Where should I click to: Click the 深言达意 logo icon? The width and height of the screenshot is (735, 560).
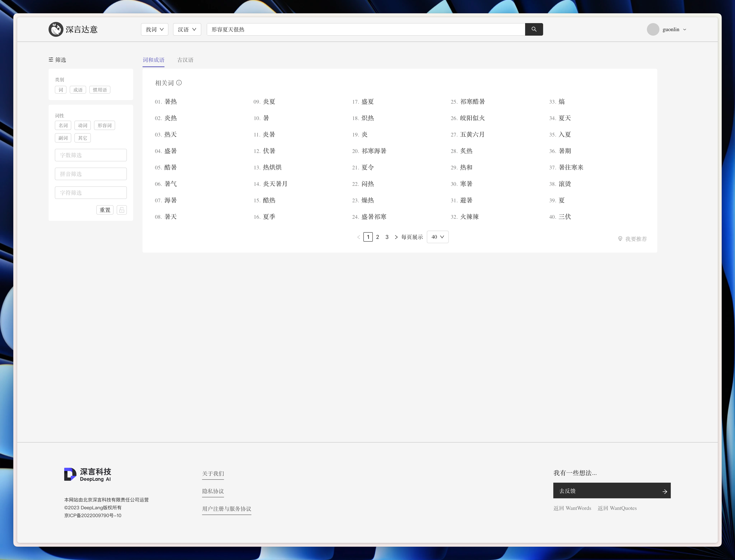point(56,29)
